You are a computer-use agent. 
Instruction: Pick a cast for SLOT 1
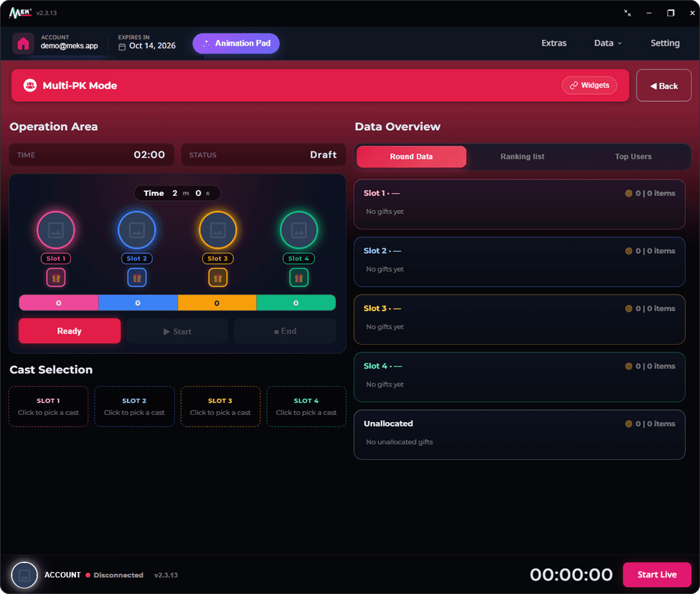(48, 407)
